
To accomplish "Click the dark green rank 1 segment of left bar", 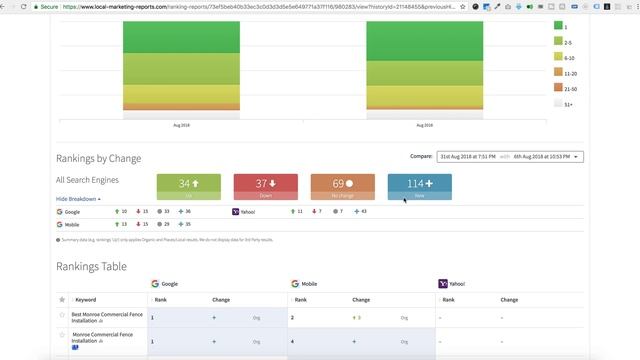I will (181, 37).
